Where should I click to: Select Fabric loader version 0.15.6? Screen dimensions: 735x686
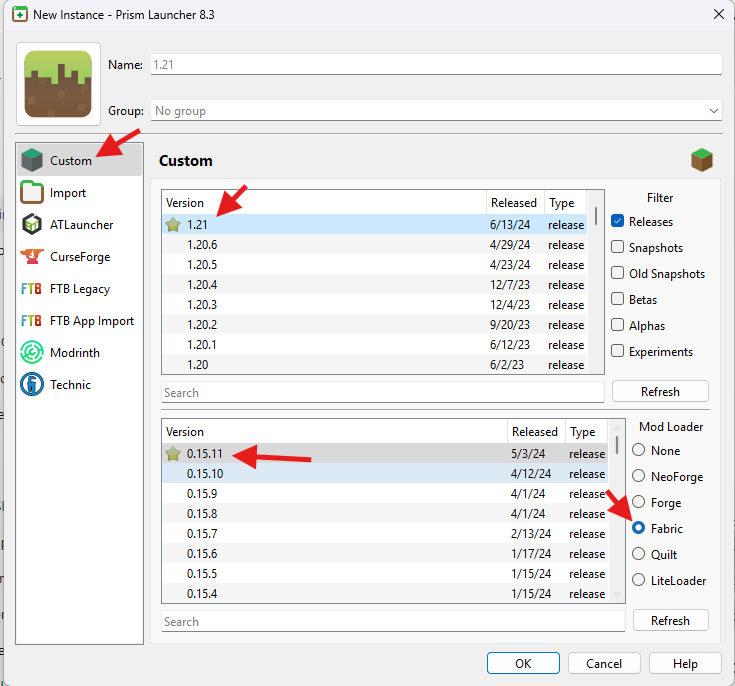click(x=385, y=553)
